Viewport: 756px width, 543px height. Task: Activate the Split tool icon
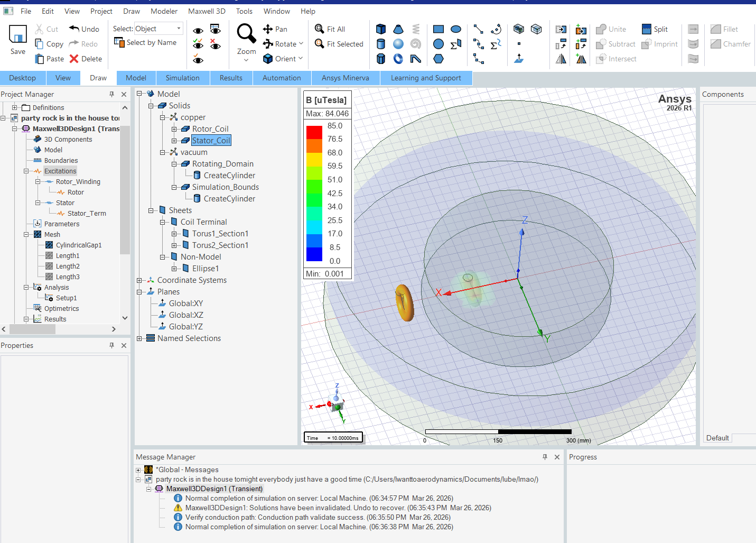(647, 29)
